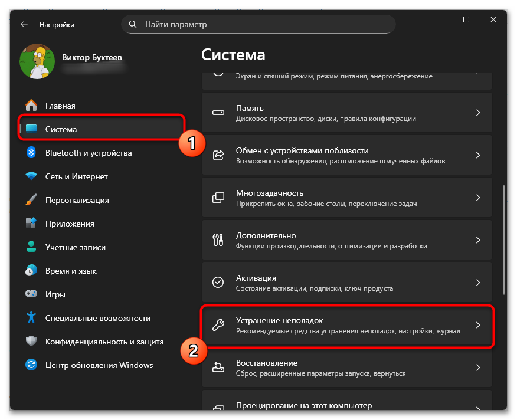This screenshot has width=517, height=420.
Task: Open the Память title text
Action: (x=250, y=108)
